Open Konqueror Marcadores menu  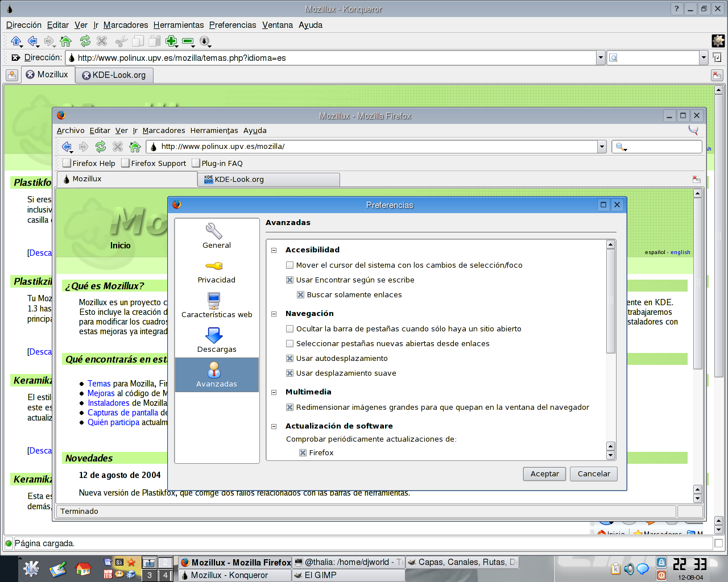[126, 25]
